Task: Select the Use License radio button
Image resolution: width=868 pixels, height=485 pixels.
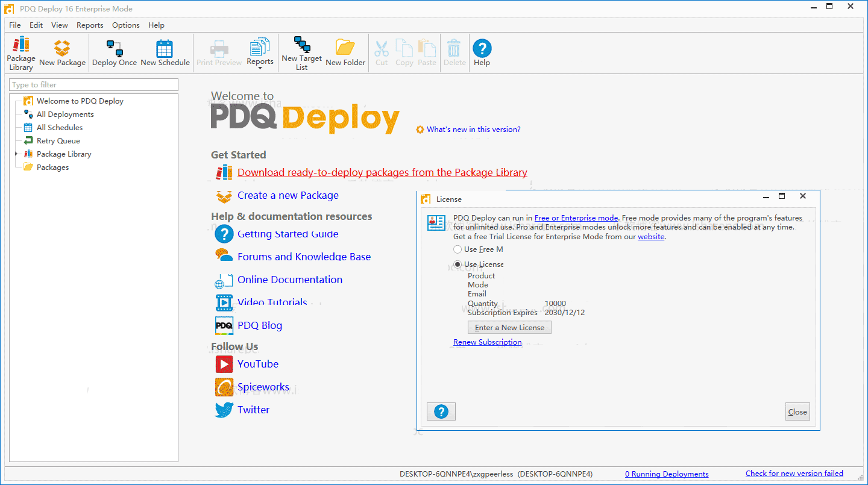Action: tap(458, 264)
